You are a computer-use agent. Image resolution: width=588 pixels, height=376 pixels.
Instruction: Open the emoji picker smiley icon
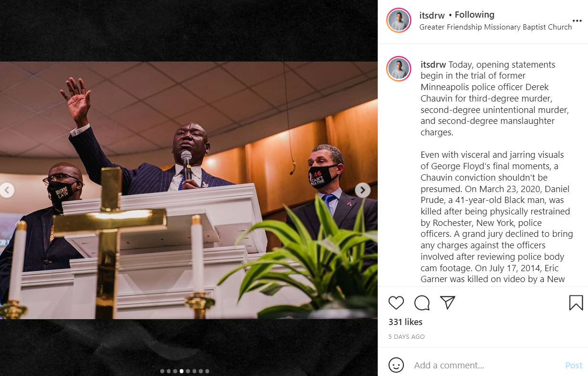(x=396, y=365)
